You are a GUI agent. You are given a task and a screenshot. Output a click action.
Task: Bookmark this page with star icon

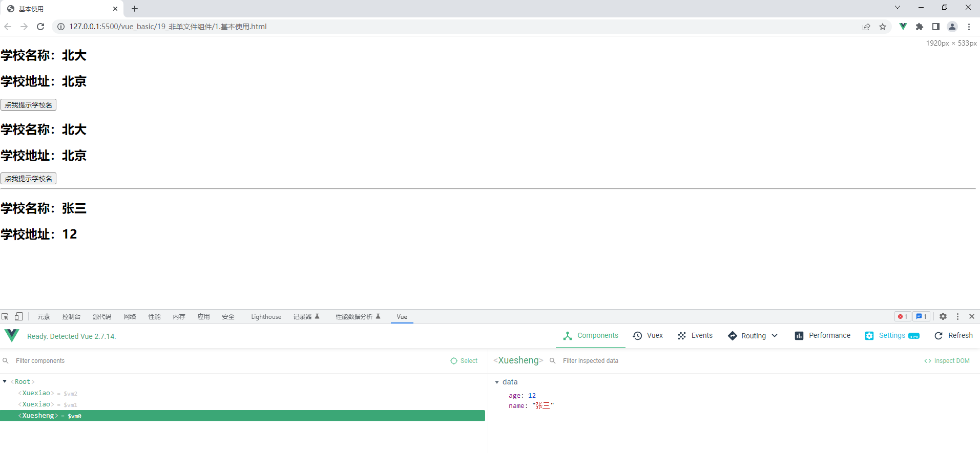883,27
